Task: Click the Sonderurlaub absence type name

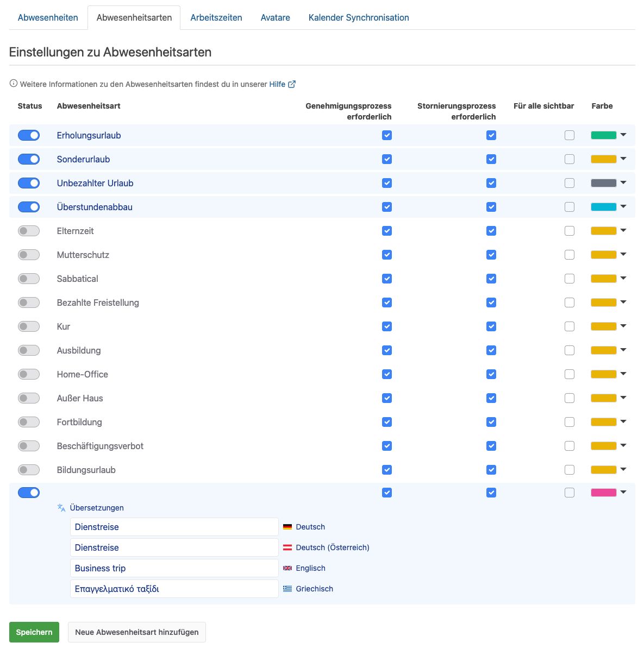Action: pyautogui.click(x=83, y=159)
